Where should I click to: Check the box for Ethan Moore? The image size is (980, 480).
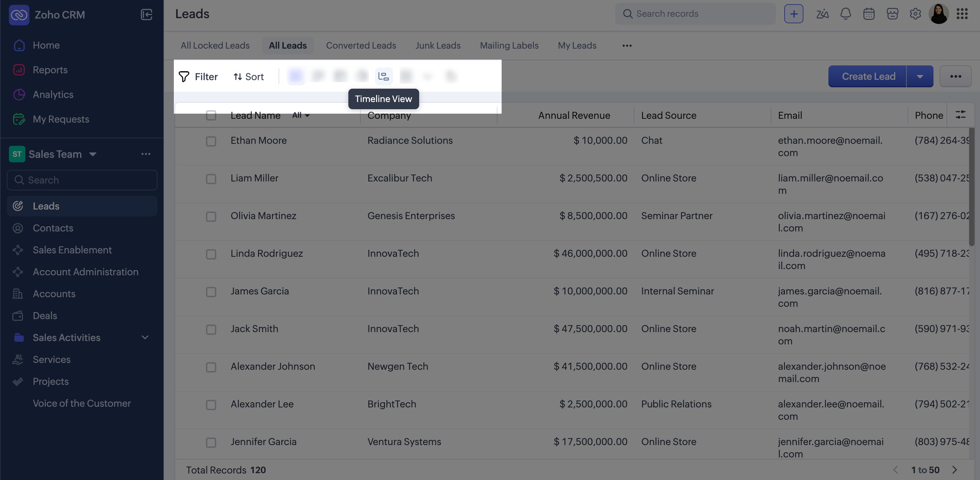[211, 141]
